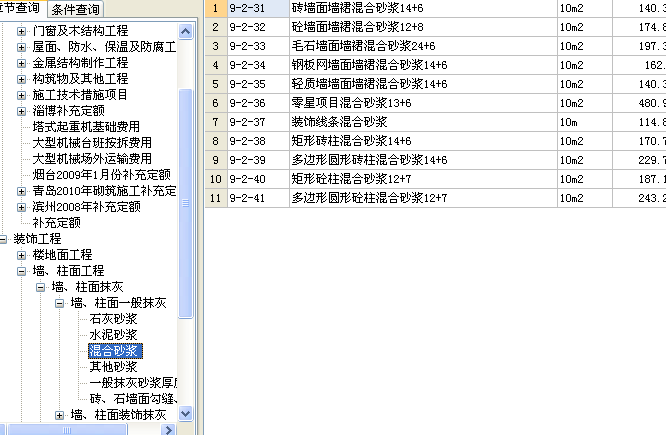
Task: Switch to the 条件查询 tab
Action: [x=76, y=9]
